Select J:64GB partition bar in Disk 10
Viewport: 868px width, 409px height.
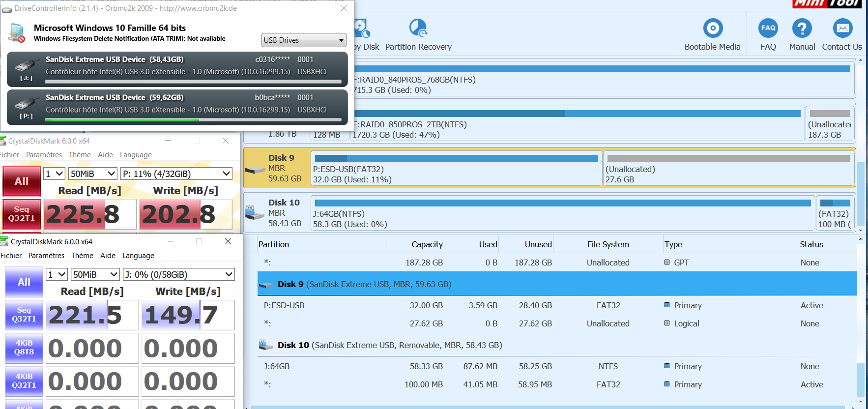tap(563, 213)
